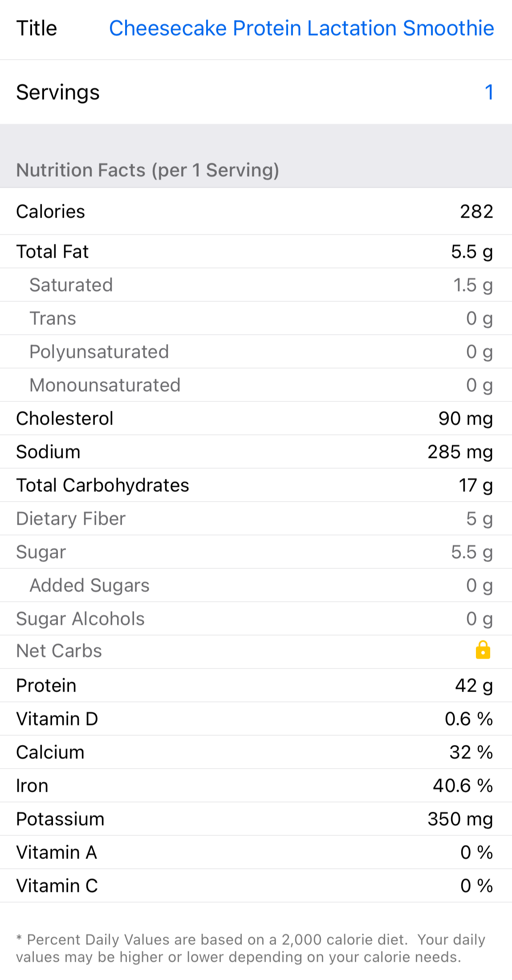Tap the Total Fat 5.5 g row
Viewport: 512px width, 980px height.
256,251
